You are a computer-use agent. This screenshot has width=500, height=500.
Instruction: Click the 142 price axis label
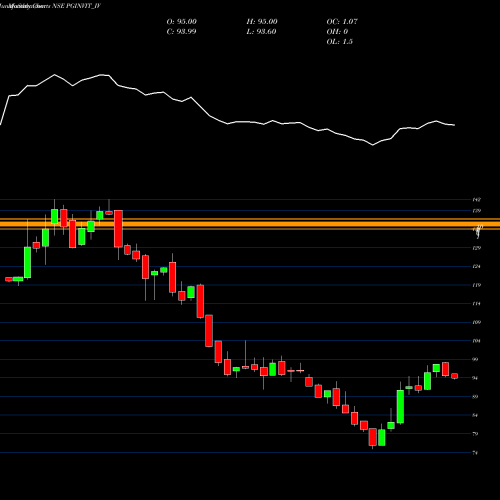pyautogui.click(x=476, y=200)
